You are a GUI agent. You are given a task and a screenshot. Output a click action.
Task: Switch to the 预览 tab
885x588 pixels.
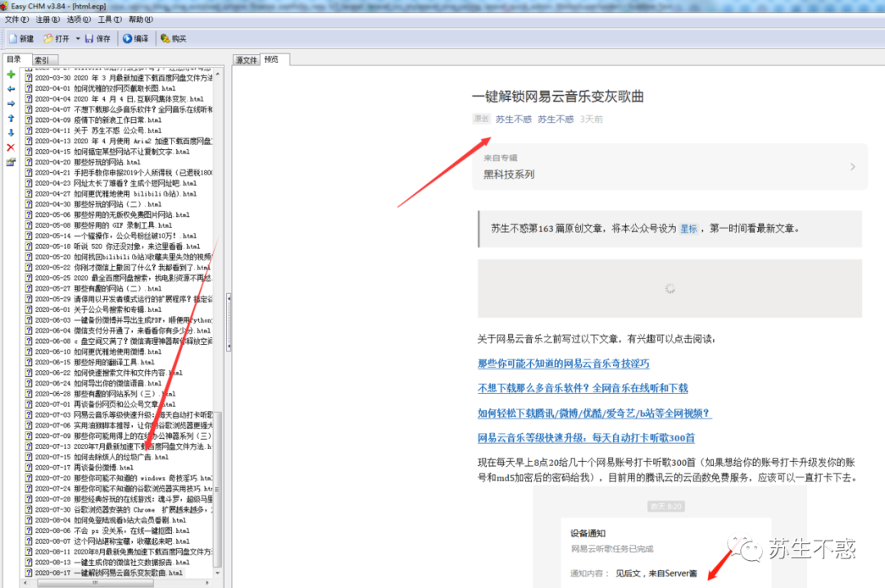pos(273,59)
